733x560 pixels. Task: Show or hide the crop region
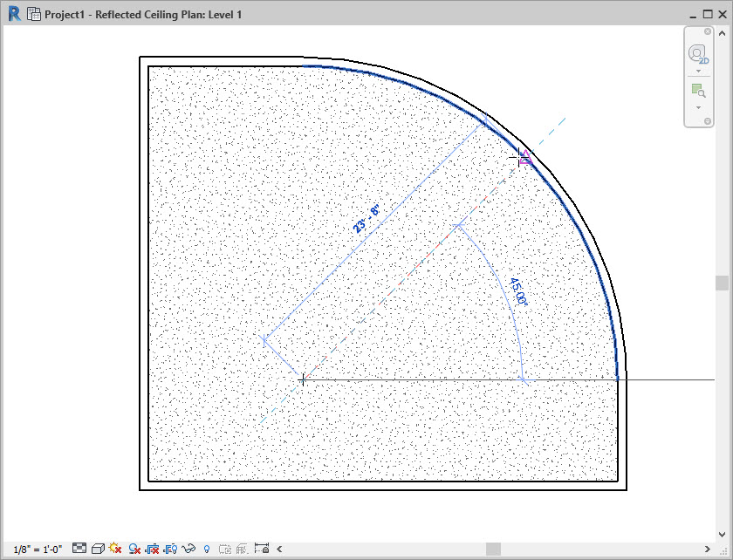(170, 549)
